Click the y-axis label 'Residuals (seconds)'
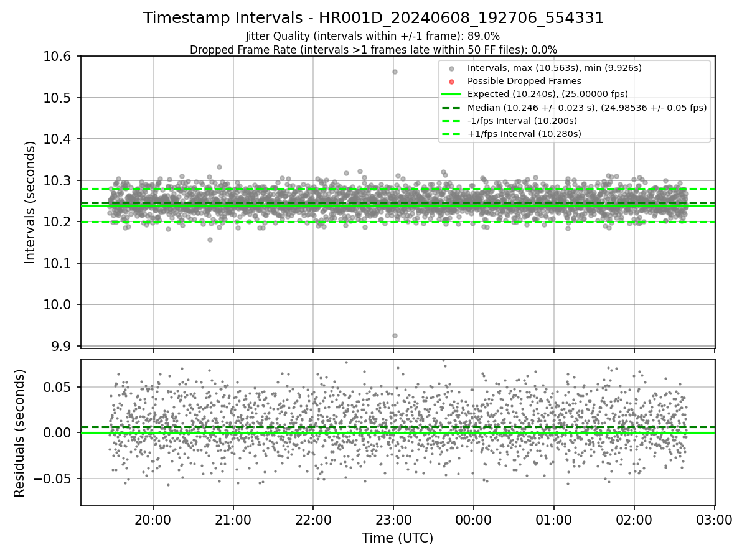The image size is (747, 560). click(19, 433)
